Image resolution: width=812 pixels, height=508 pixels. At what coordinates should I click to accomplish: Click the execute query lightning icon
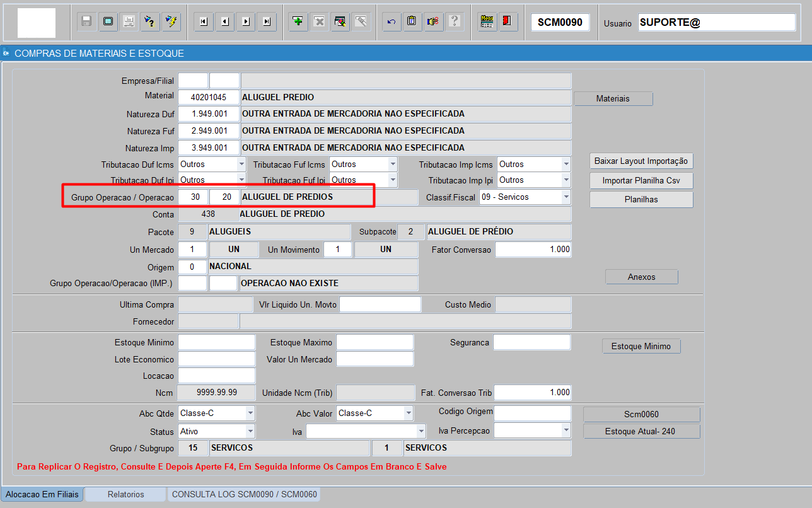(x=170, y=21)
